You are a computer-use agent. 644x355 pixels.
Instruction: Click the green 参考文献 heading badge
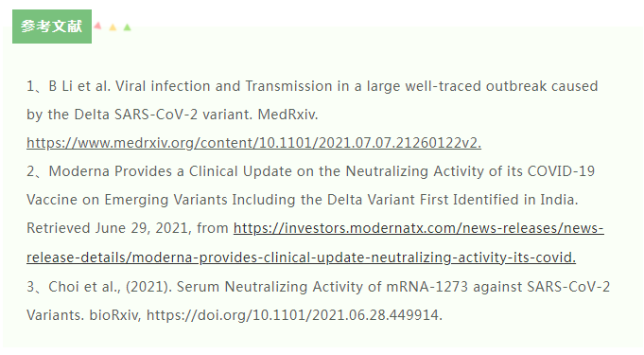click(52, 27)
